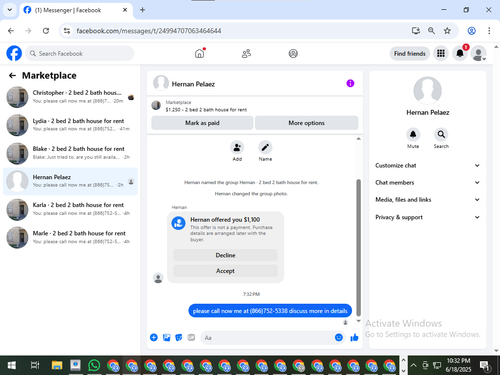The width and height of the screenshot is (500, 375).
Task: Open the Facebook logo home link
Action: click(14, 53)
